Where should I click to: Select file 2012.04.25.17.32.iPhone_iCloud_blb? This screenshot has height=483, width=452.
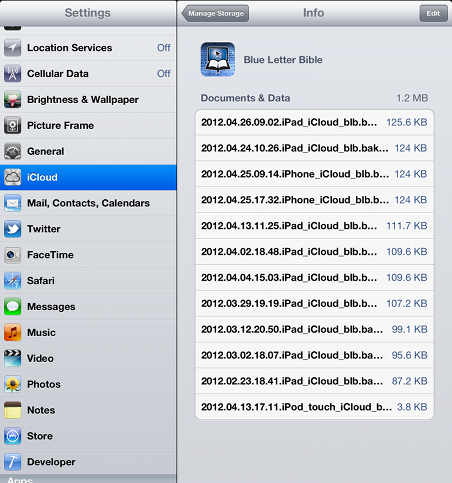pyautogui.click(x=315, y=200)
